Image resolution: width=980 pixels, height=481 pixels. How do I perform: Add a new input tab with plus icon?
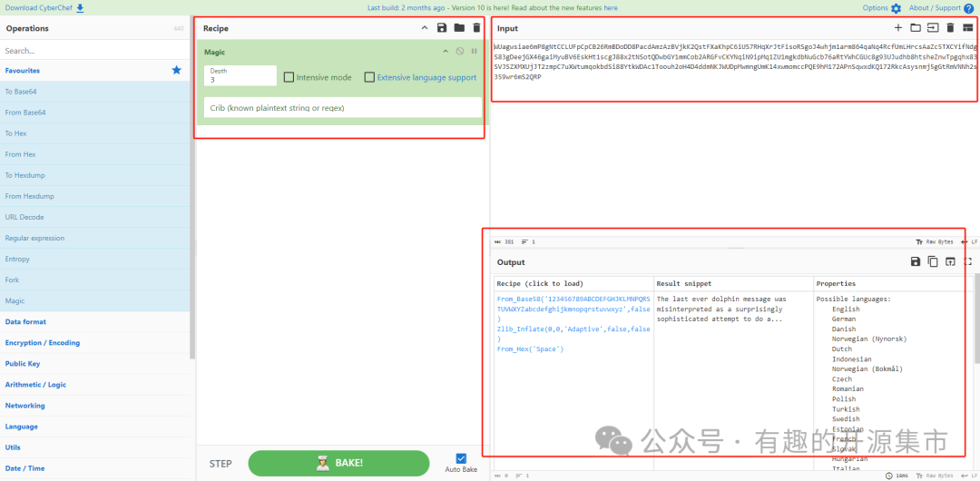898,28
